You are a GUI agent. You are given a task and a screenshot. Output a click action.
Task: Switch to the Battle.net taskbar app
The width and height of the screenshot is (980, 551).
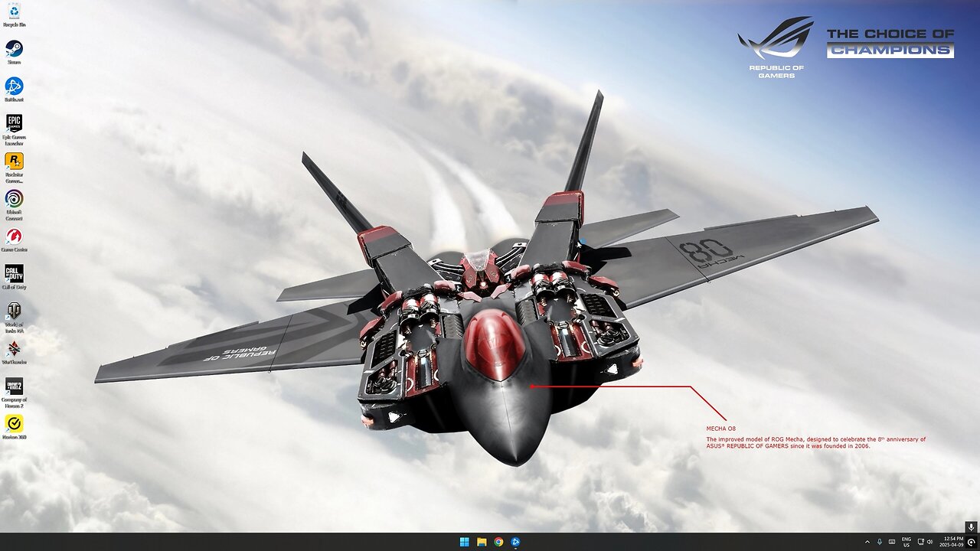[515, 542]
